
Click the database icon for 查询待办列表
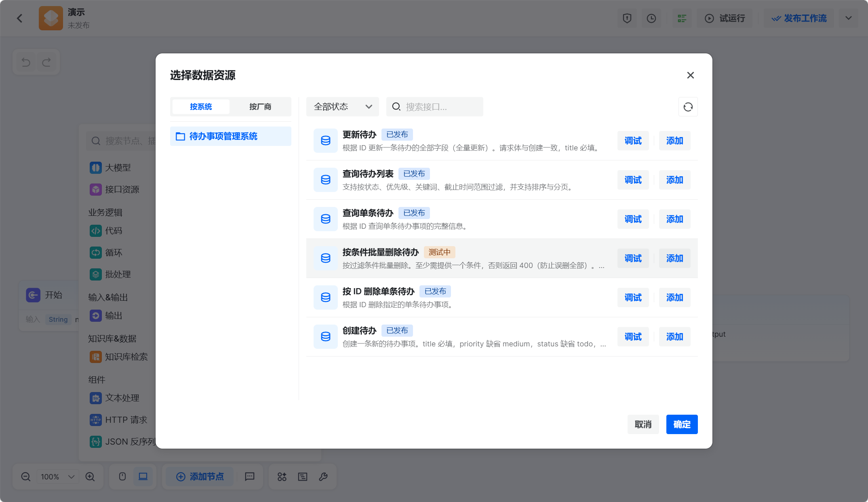[325, 180]
